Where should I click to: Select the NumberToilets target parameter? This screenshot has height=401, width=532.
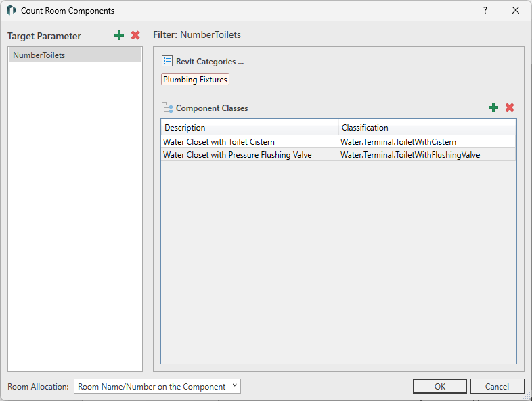click(x=75, y=55)
